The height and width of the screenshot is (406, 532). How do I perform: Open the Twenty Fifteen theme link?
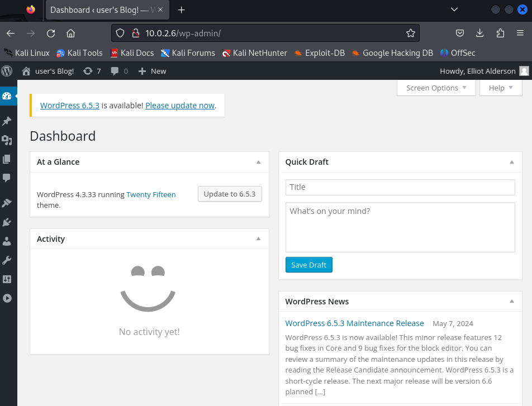coord(151,195)
